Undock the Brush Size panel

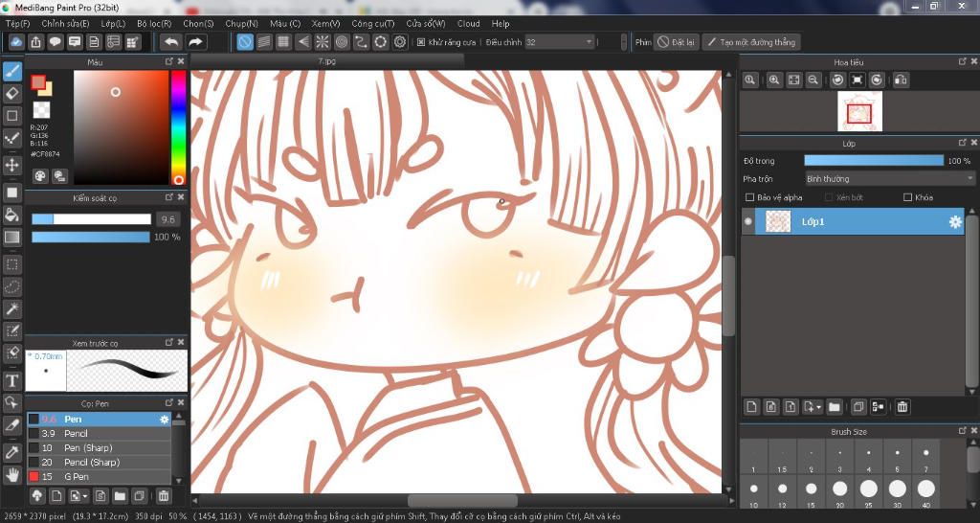(963, 431)
